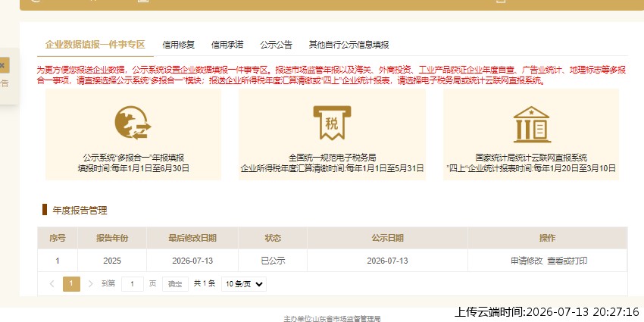Image resolution: width=644 pixels, height=322 pixels.
Task: Click the globe icon for 多报合一 annual report
Action: (x=133, y=122)
